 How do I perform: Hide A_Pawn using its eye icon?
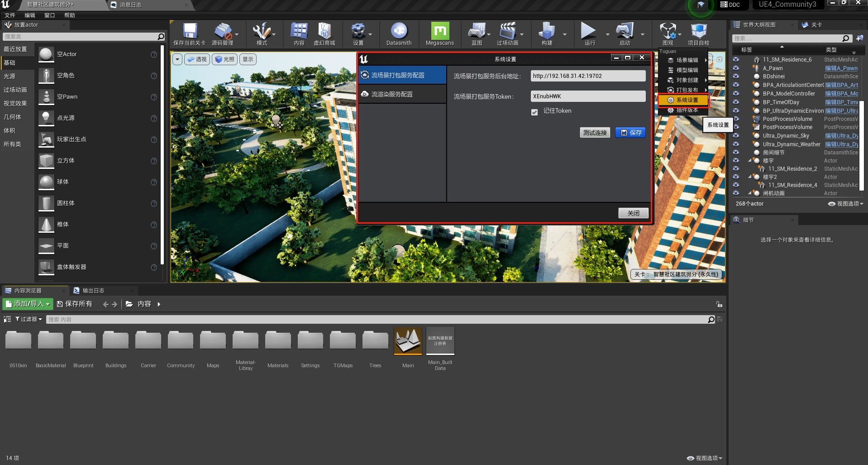click(736, 68)
